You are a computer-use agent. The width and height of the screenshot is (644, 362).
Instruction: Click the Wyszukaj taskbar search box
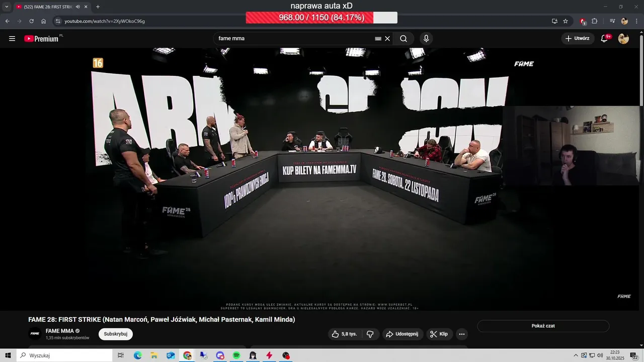coord(64,355)
